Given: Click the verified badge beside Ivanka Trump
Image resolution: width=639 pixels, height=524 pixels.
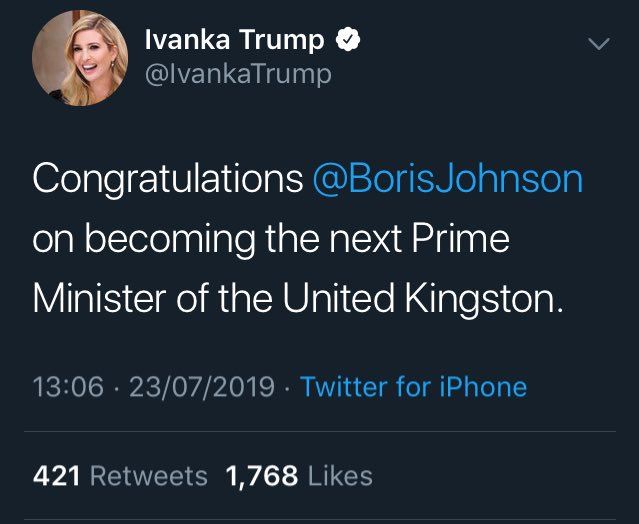Looking at the screenshot, I should (x=348, y=39).
